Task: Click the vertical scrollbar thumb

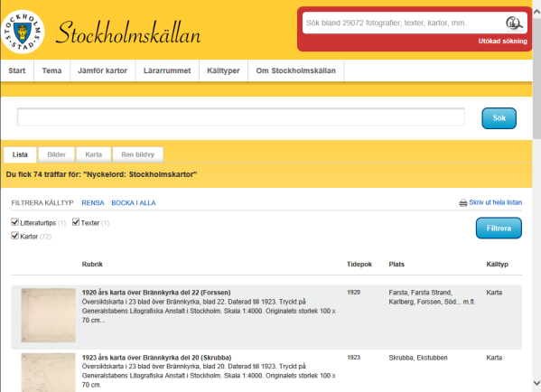Action: pyautogui.click(x=536, y=79)
